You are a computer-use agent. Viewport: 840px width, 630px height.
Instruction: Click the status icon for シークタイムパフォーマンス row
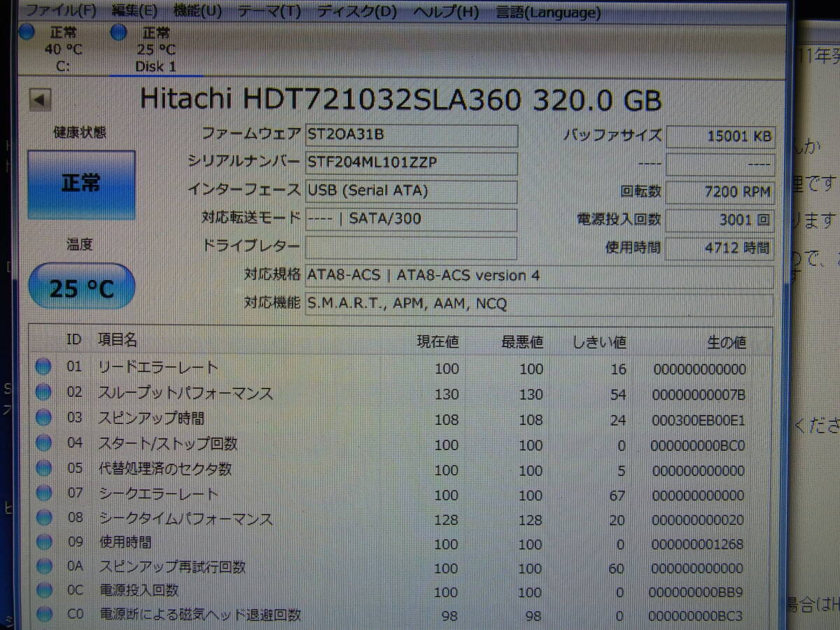43,518
